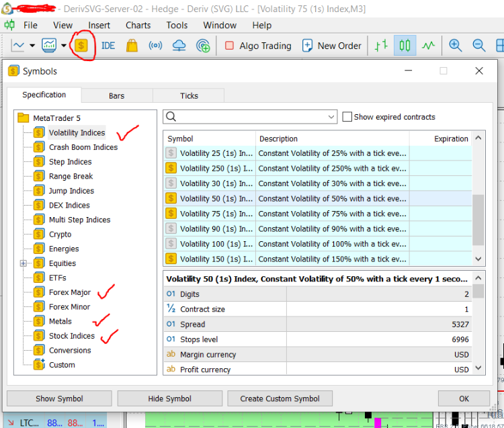
Task: Open the Charts menu
Action: coord(138,25)
